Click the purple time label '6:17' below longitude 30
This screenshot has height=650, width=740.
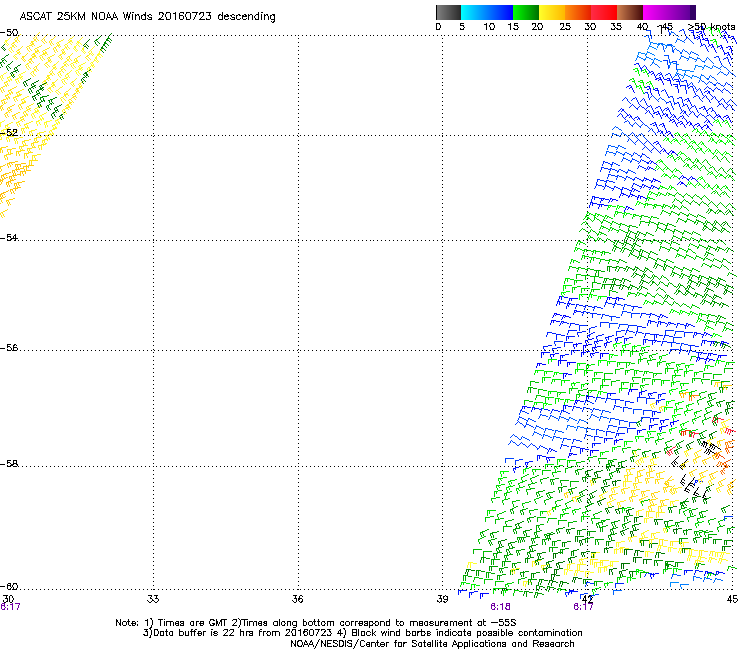[10, 607]
